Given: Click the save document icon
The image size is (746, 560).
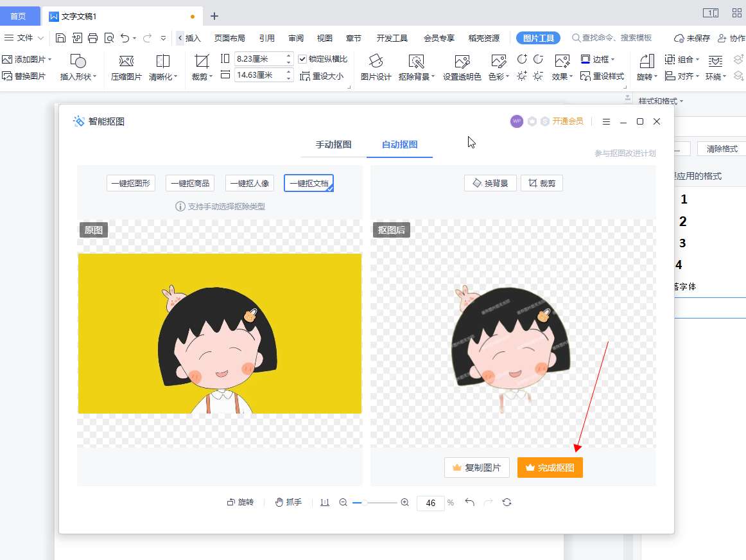Looking at the screenshot, I should point(60,38).
